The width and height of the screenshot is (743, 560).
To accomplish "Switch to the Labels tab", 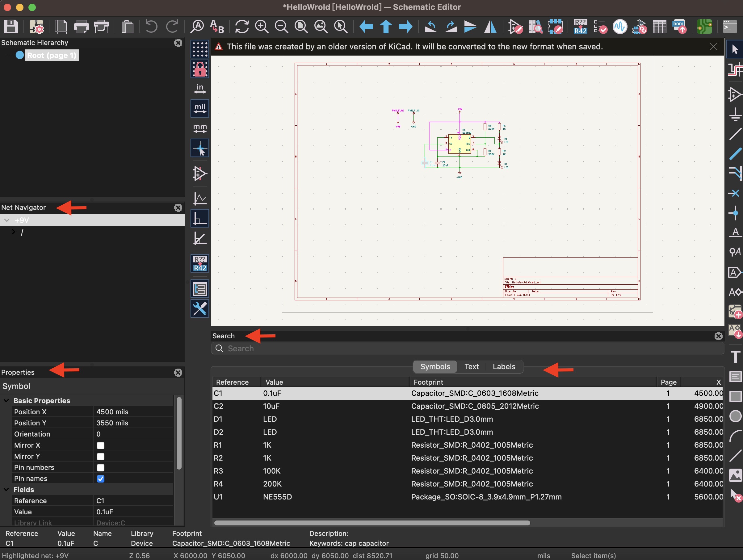I will tap(504, 367).
